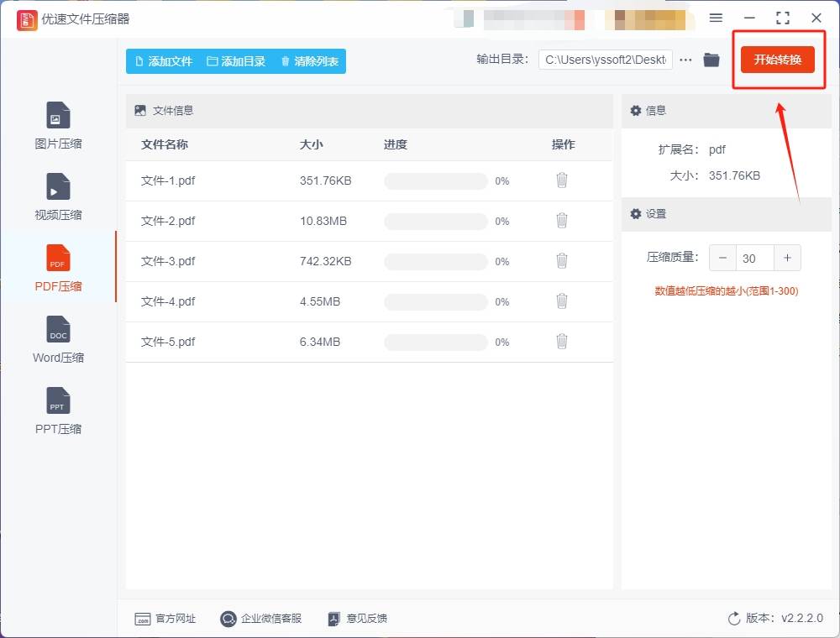Viewport: 840px width, 638px height.
Task: Click the 优速文件压缩器 app logo icon
Action: (27, 20)
